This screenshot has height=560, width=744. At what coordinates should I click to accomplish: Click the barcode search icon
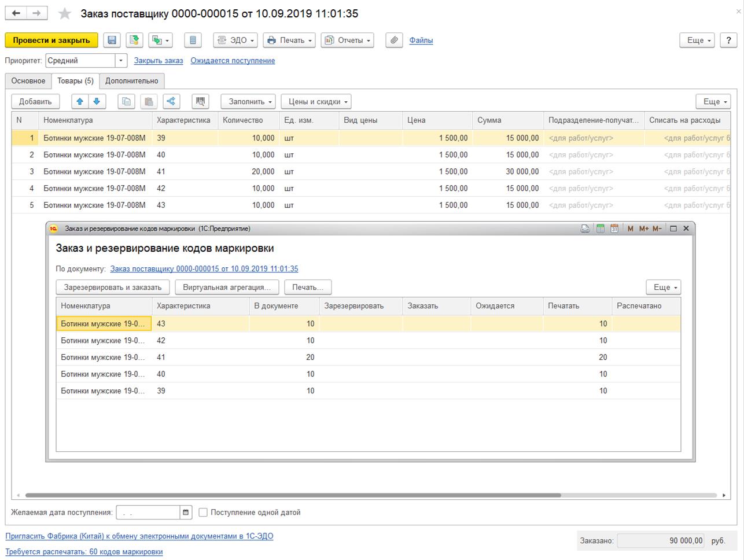(200, 102)
